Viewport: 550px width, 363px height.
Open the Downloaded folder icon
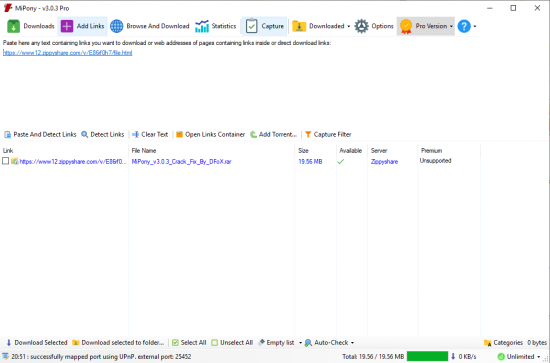(x=299, y=26)
